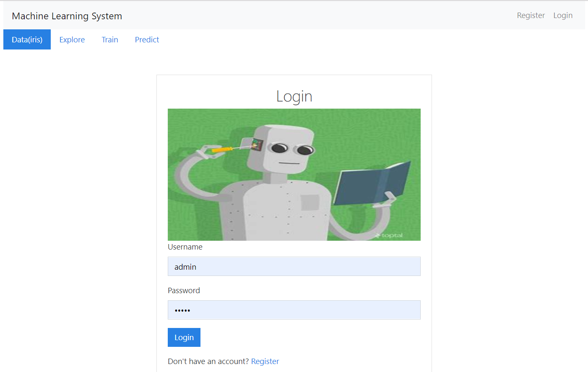Focus the Username input field
588x372 pixels.
click(x=294, y=266)
